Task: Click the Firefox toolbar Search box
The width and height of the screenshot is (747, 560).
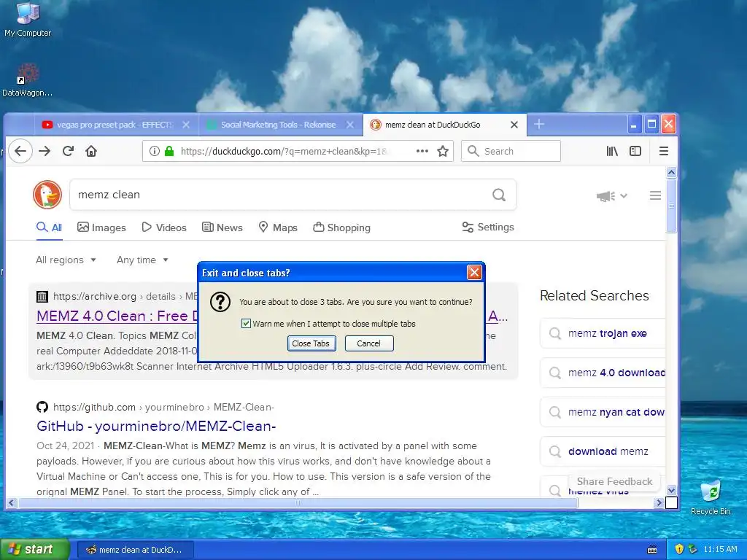Action: coord(511,152)
